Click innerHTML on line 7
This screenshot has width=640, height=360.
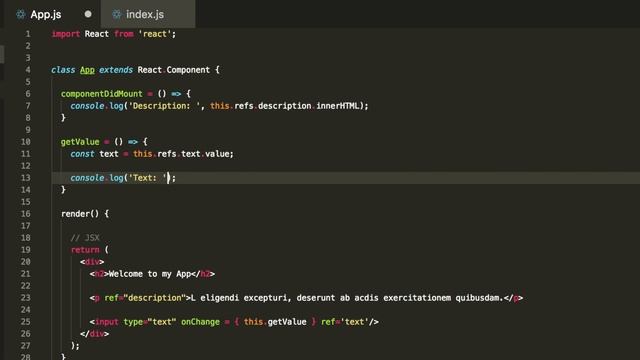point(338,106)
